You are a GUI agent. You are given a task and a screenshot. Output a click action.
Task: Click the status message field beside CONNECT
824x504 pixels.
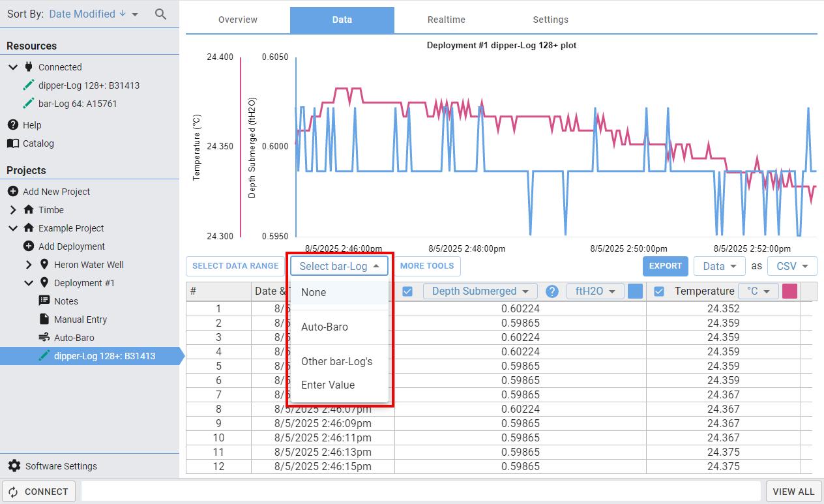pyautogui.click(x=420, y=492)
